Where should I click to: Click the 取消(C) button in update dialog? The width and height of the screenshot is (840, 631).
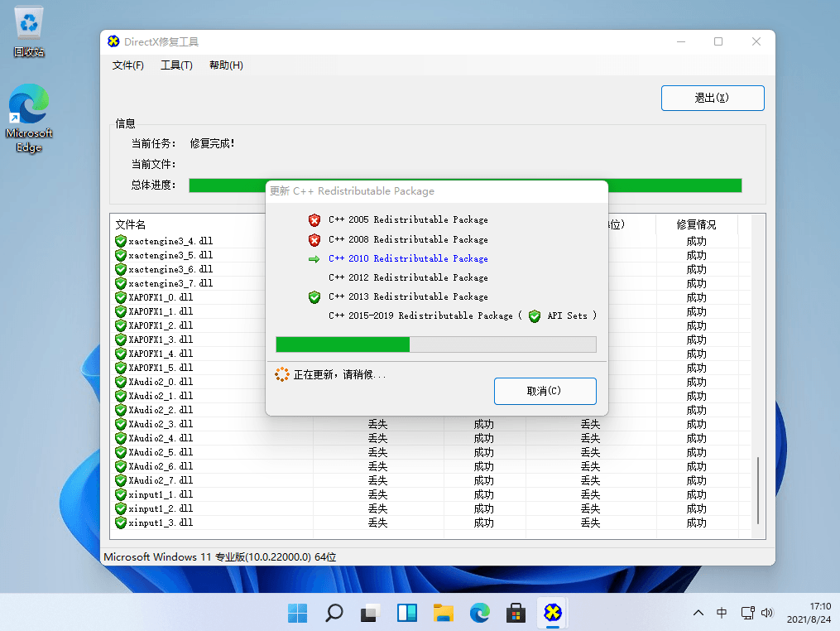click(545, 391)
